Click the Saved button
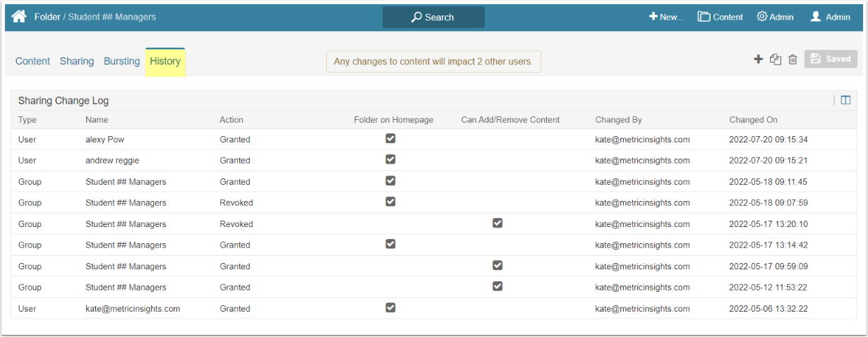Viewport: 868px width, 337px height. tap(831, 59)
